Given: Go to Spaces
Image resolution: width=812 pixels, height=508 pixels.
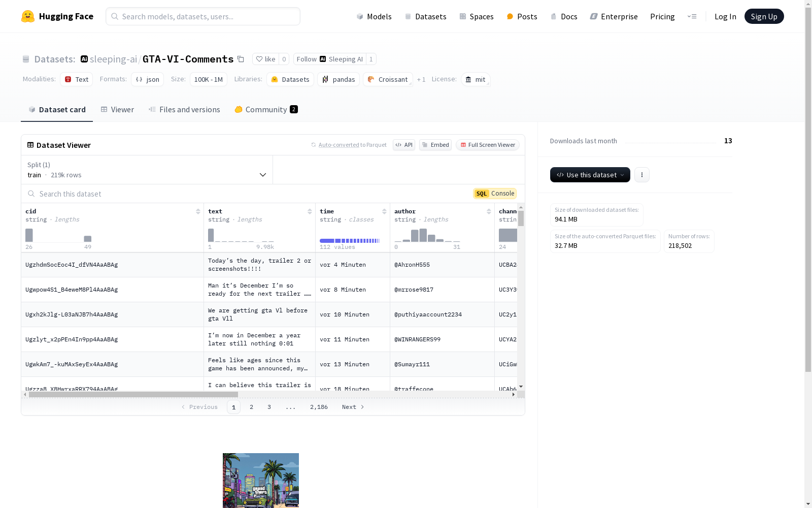Looking at the screenshot, I should (x=477, y=16).
